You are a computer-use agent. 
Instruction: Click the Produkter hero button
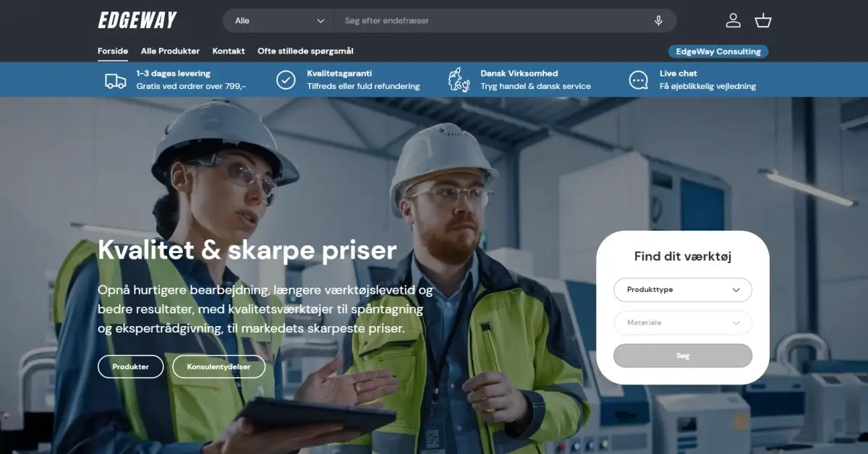tap(131, 367)
